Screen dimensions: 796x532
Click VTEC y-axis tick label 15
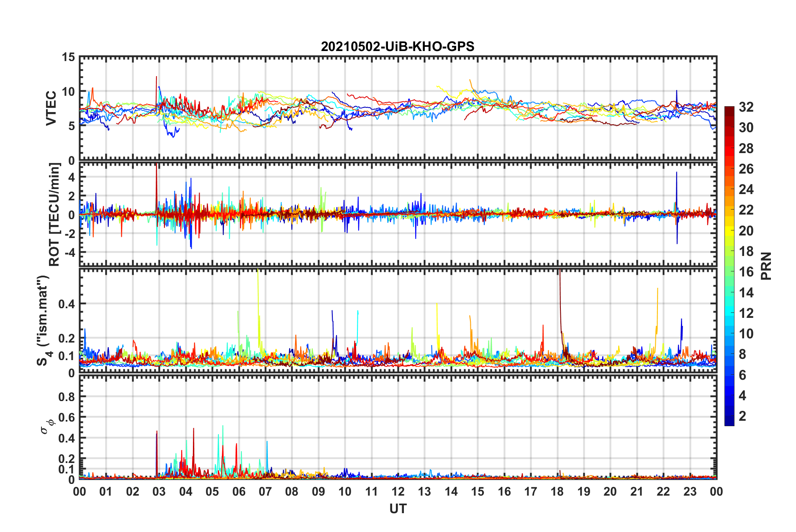68,57
